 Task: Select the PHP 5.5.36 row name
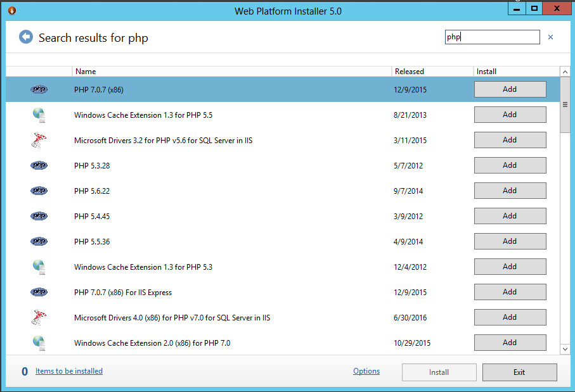(x=92, y=242)
